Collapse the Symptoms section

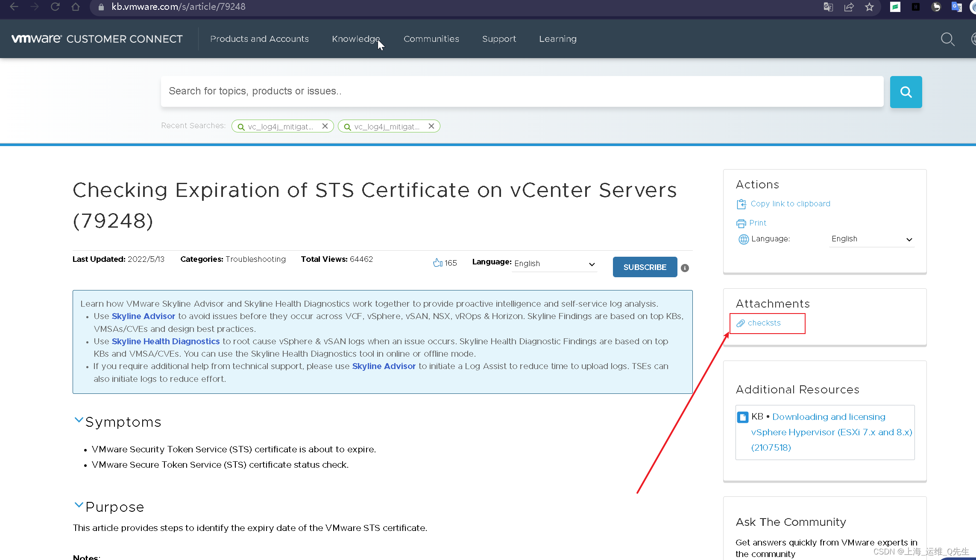click(x=79, y=420)
